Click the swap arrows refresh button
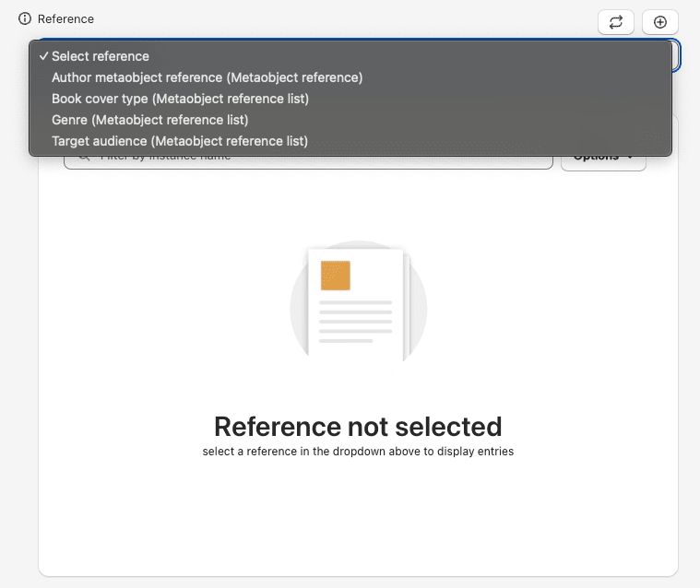Viewport: 700px width, 588px height. (616, 22)
